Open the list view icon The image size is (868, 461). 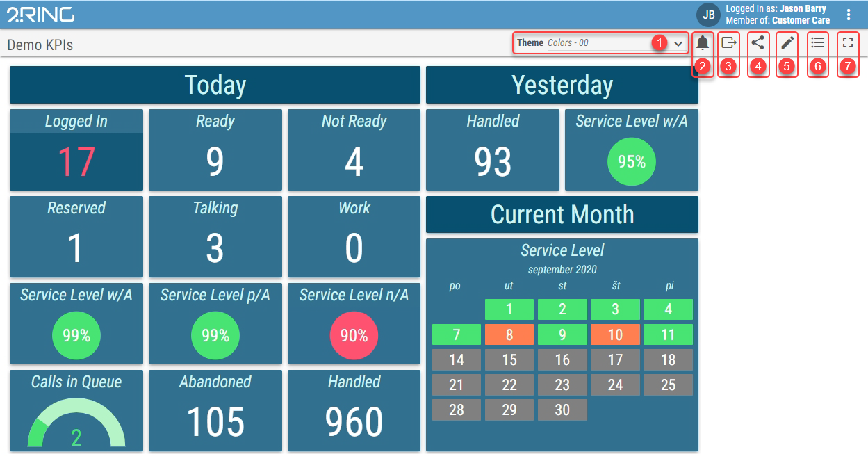[x=818, y=43]
